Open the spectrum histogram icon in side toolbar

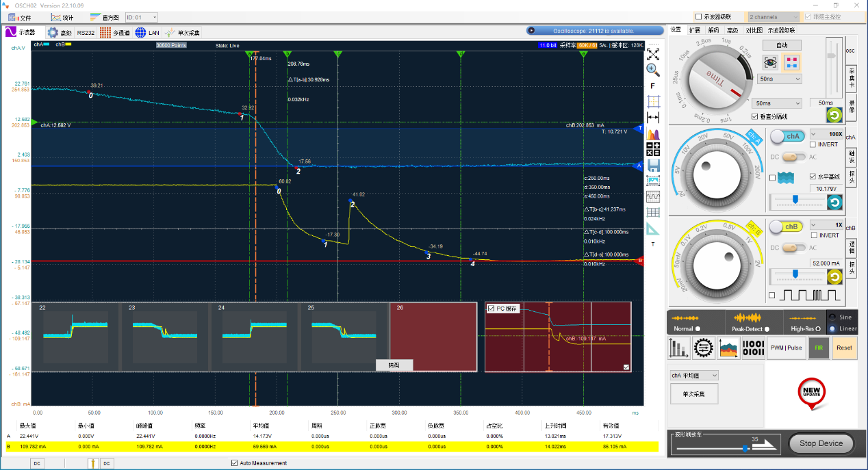pos(653,134)
